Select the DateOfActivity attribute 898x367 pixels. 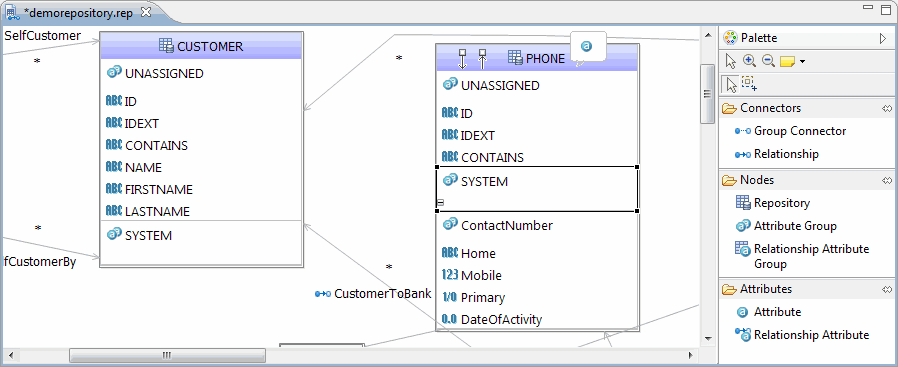click(493, 319)
